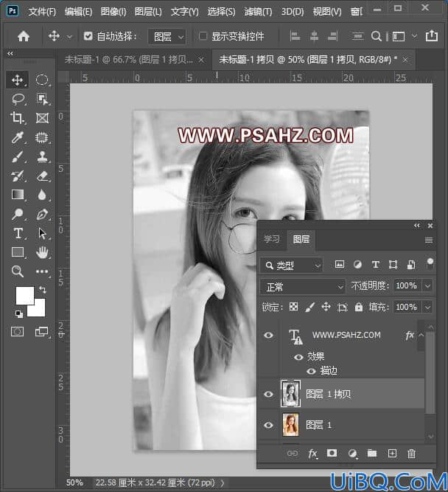Select the Zoom tool in toolbox
This screenshot has width=448, height=492.
[17, 271]
